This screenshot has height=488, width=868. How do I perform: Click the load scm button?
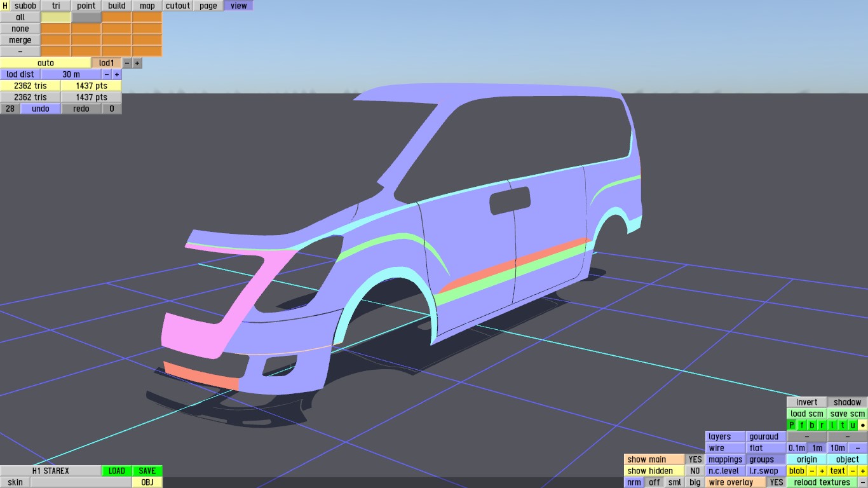point(807,414)
